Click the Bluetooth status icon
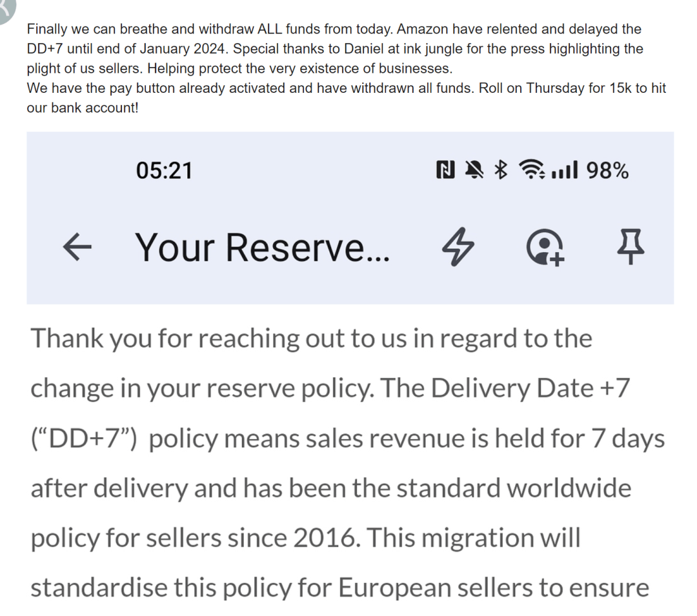Image resolution: width=697 pixels, height=616 pixels. coord(501,170)
